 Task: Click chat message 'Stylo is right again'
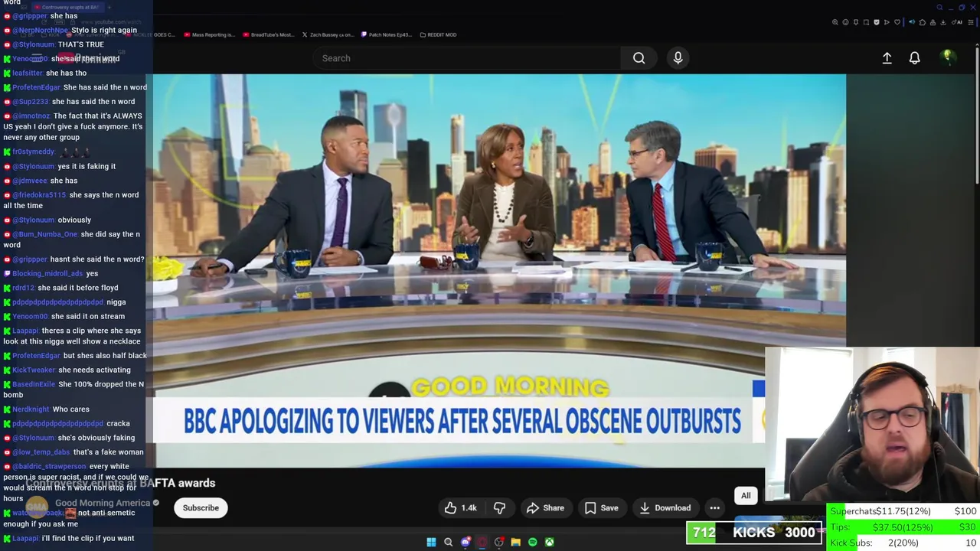(x=104, y=30)
